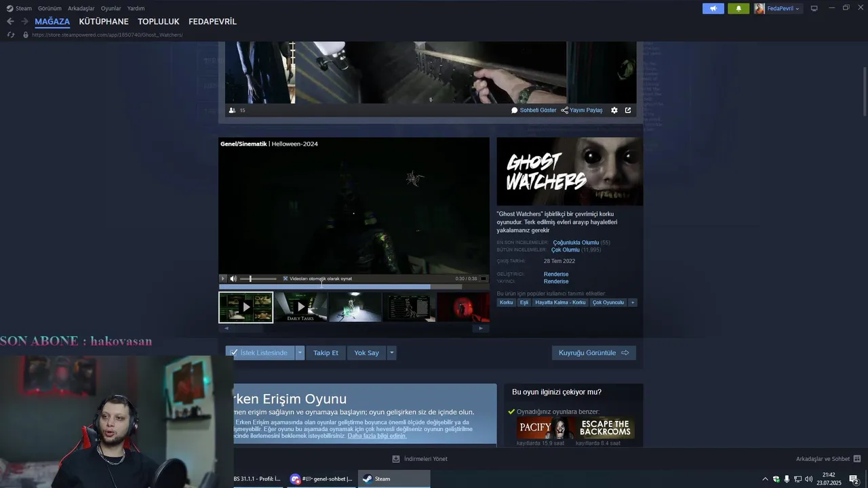Show broadcast chat via Sohbeti Göster
868x488 pixels.
point(534,110)
